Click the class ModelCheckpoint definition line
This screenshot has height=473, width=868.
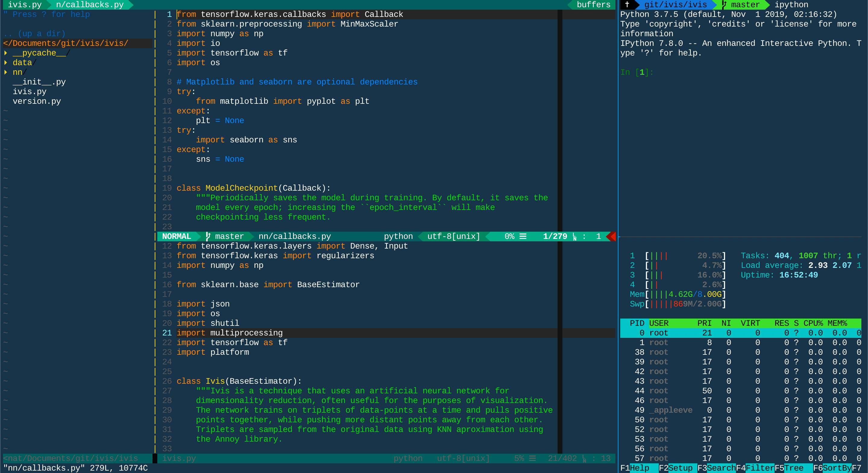point(253,188)
